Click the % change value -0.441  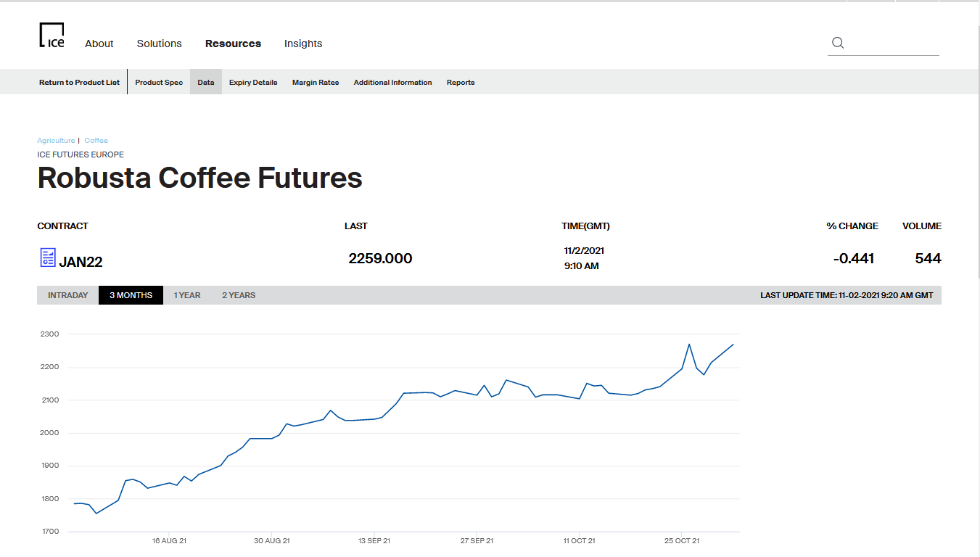point(854,258)
